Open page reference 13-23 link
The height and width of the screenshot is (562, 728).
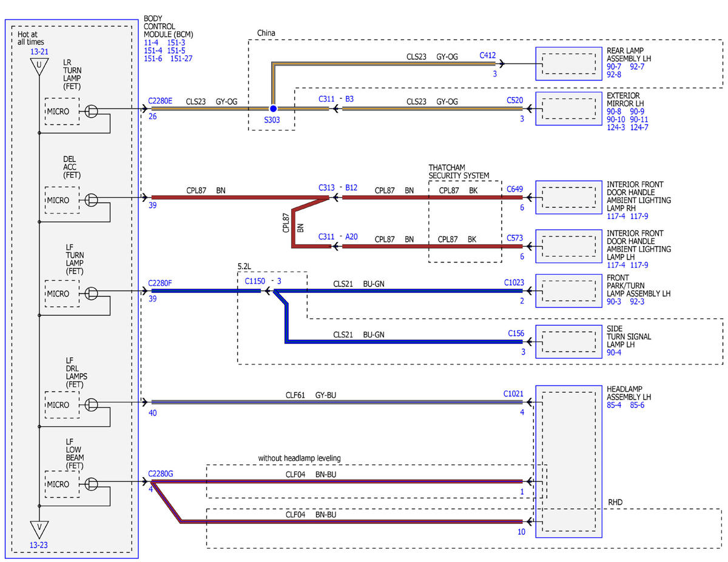coord(39,545)
